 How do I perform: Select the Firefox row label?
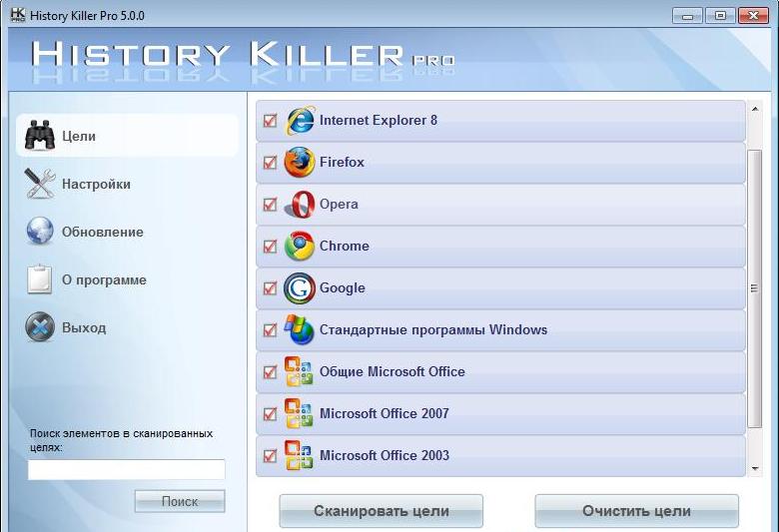point(342,162)
